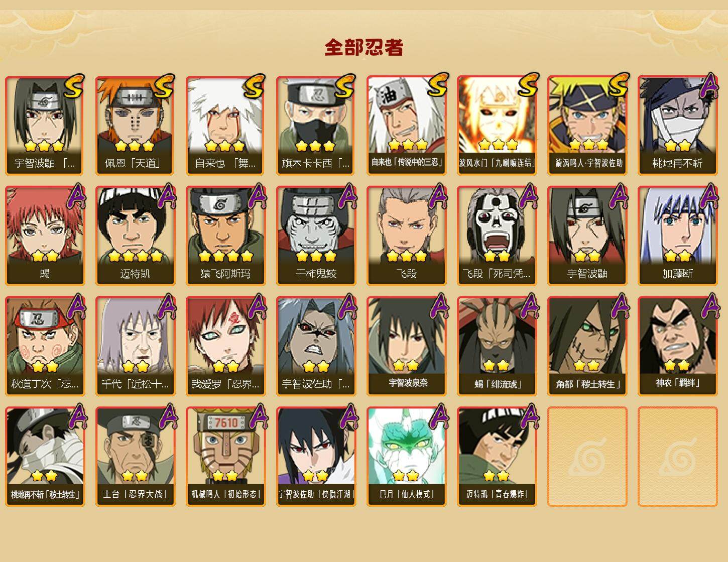Image resolution: width=728 pixels, height=562 pixels.
Task: Pick the 巳月「仙人模式」 card
Action: pos(407,457)
